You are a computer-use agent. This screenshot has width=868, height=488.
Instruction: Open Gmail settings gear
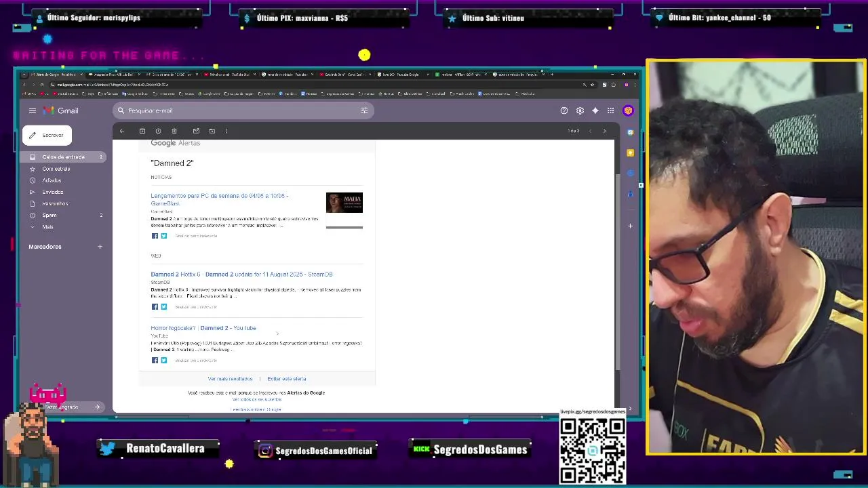click(580, 110)
